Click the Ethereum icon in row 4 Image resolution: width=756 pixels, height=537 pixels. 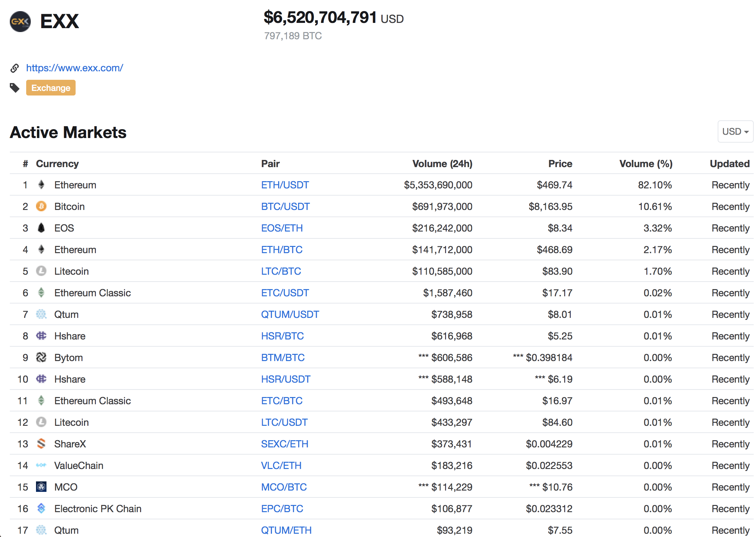pyautogui.click(x=41, y=249)
